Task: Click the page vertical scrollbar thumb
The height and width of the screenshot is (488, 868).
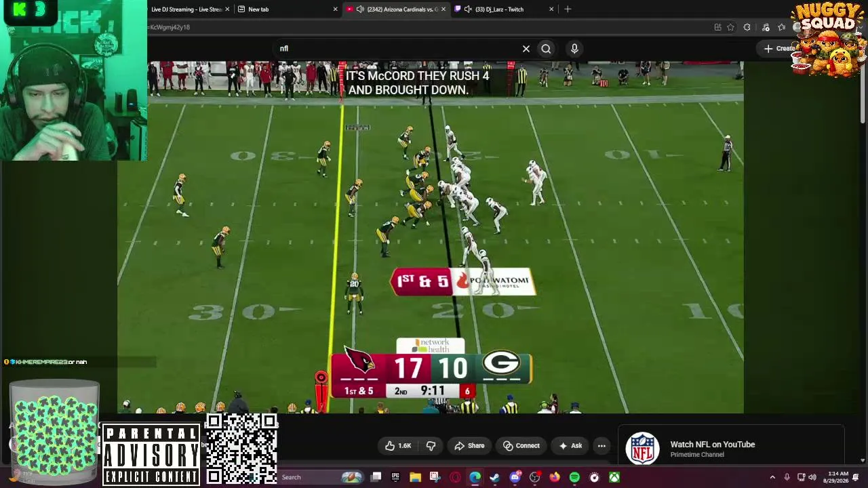Action: (863, 95)
